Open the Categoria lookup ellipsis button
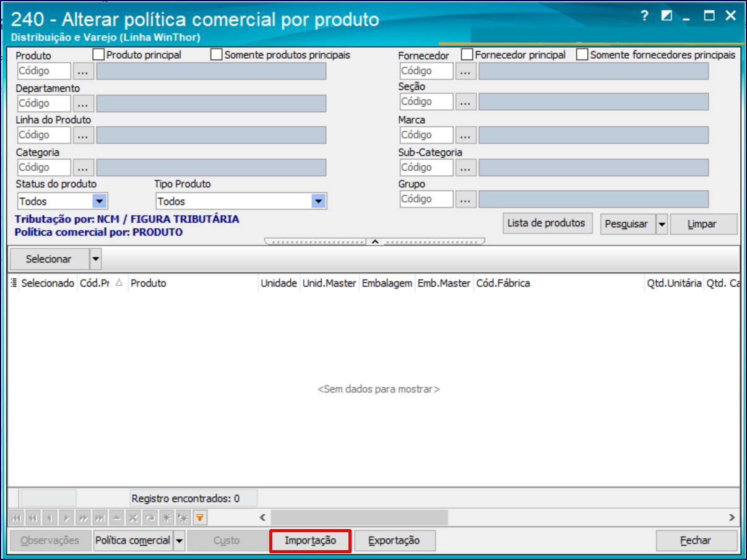 84,167
